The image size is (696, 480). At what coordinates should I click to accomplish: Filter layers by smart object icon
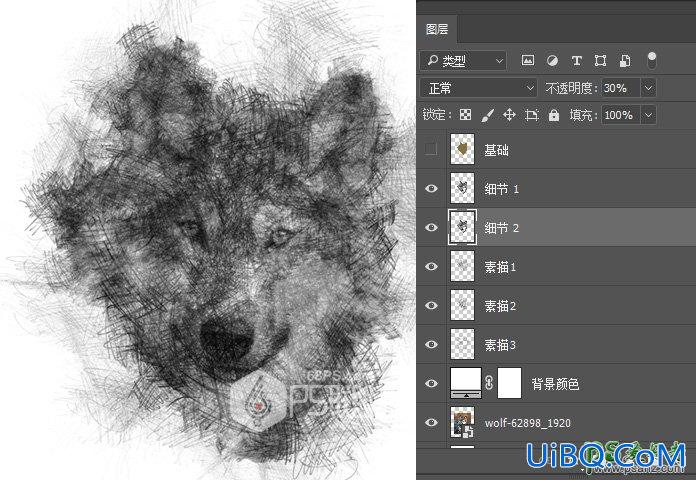pos(625,60)
